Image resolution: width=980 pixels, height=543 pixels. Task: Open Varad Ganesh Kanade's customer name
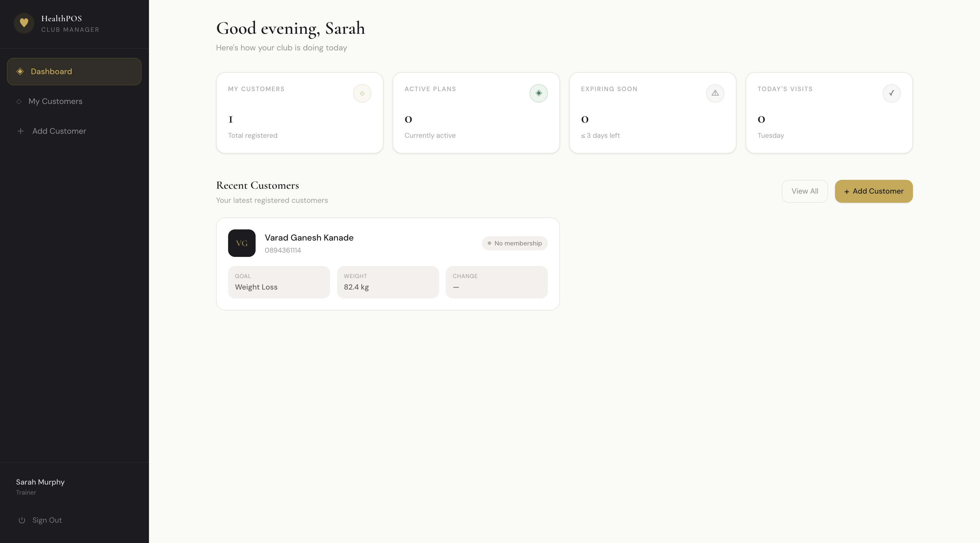[x=309, y=238]
